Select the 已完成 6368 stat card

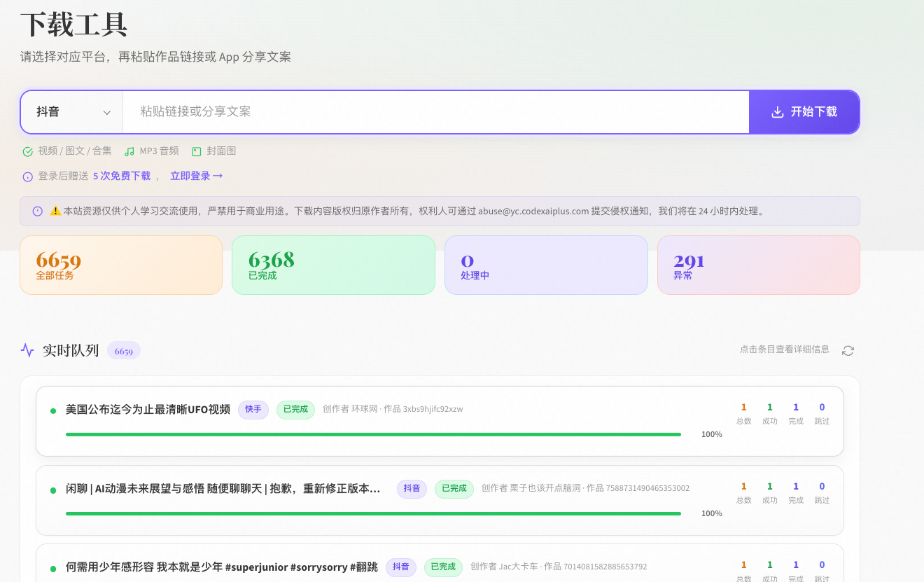coord(333,265)
